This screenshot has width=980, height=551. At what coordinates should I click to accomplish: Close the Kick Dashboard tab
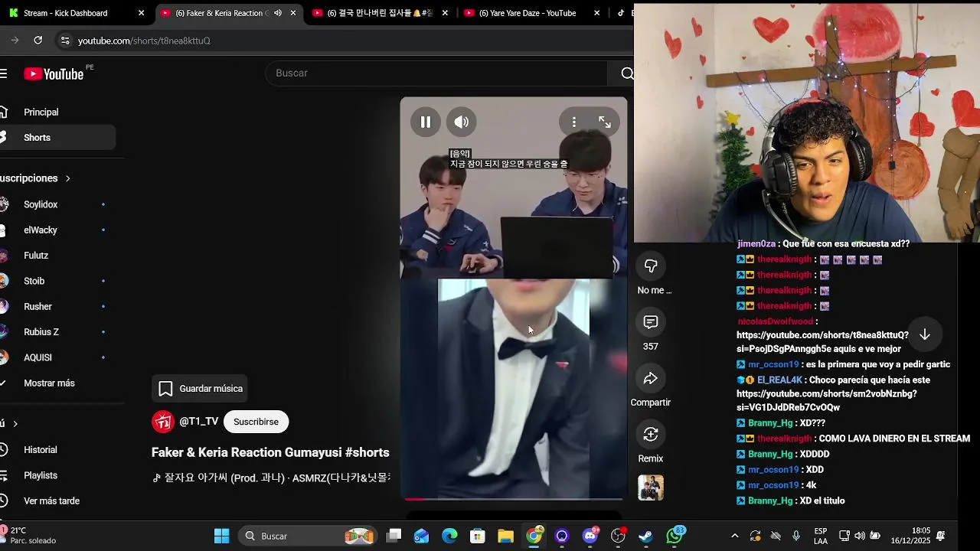pyautogui.click(x=141, y=13)
